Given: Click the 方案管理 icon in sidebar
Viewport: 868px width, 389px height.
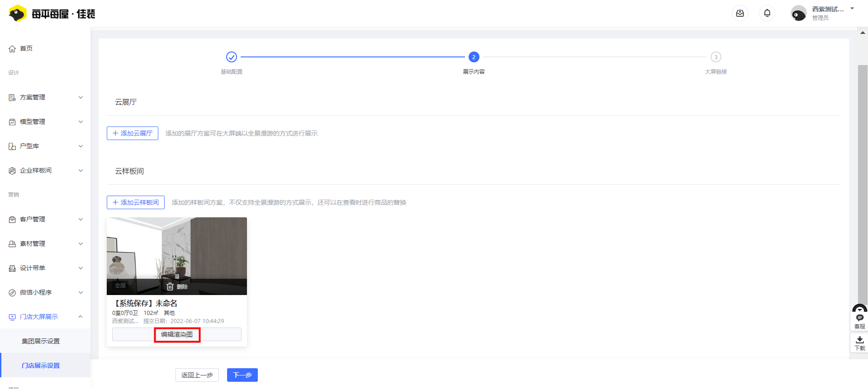Looking at the screenshot, I should click(12, 98).
